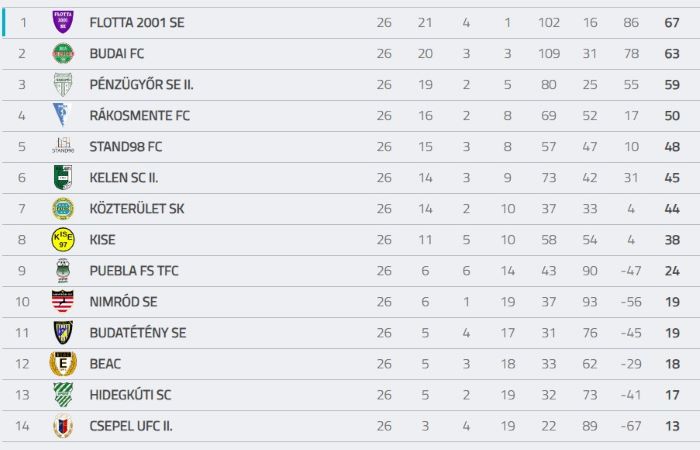Click the RÁKOSMENTE FC team name

click(140, 116)
